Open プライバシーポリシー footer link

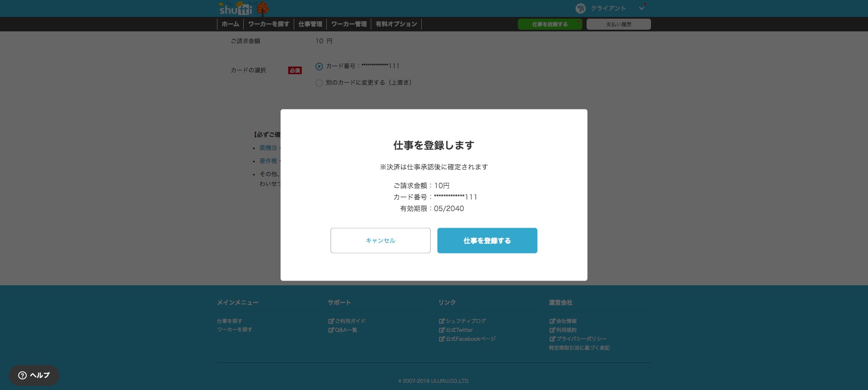[x=581, y=339]
